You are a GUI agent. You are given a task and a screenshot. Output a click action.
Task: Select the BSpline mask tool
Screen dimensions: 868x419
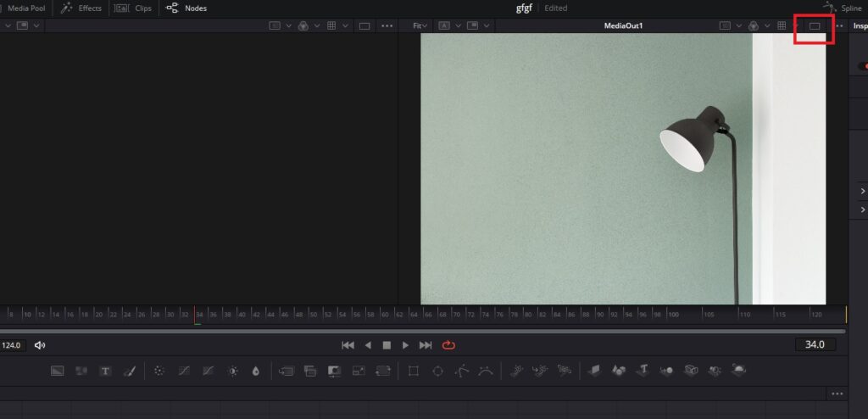[486, 371]
